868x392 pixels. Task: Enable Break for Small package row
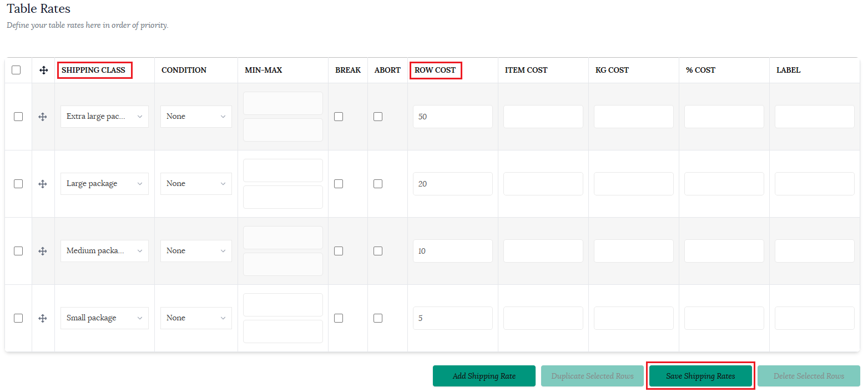tap(339, 318)
